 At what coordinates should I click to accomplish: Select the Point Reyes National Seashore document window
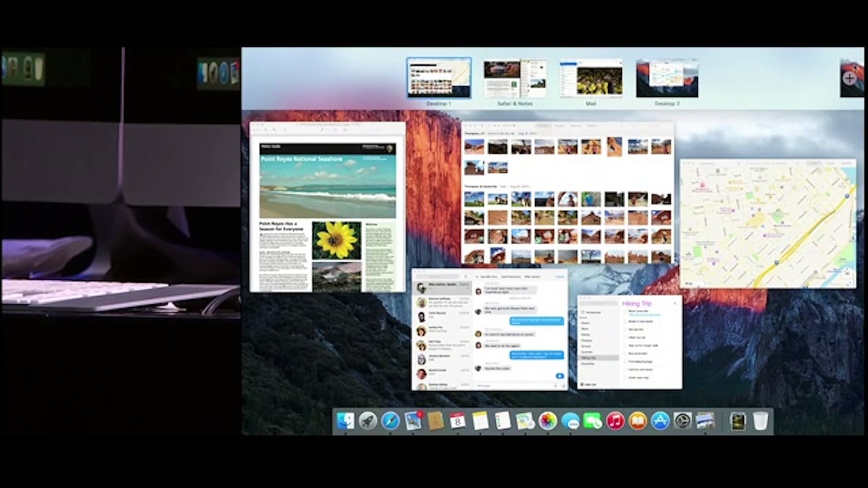tap(328, 207)
